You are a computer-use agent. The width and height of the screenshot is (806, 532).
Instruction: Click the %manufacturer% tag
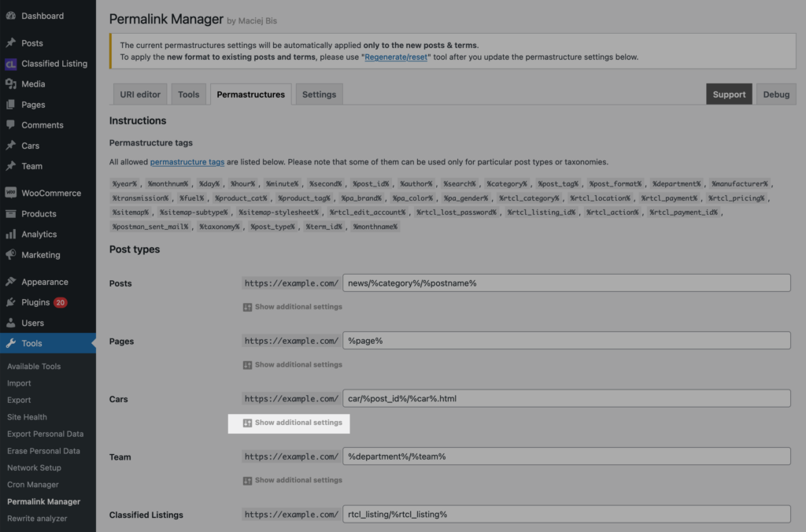[740, 184]
